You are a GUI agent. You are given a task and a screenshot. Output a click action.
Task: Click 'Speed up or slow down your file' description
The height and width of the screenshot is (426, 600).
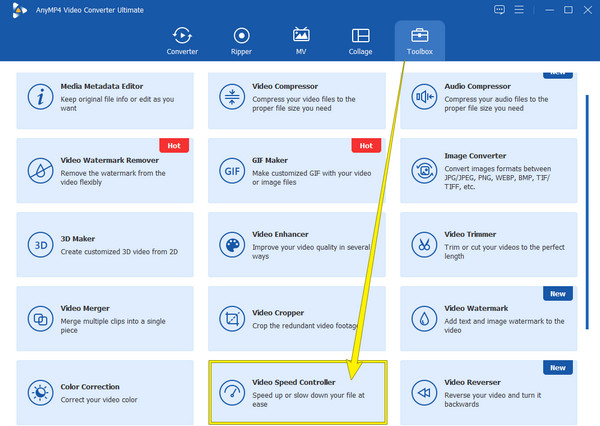[x=308, y=399]
